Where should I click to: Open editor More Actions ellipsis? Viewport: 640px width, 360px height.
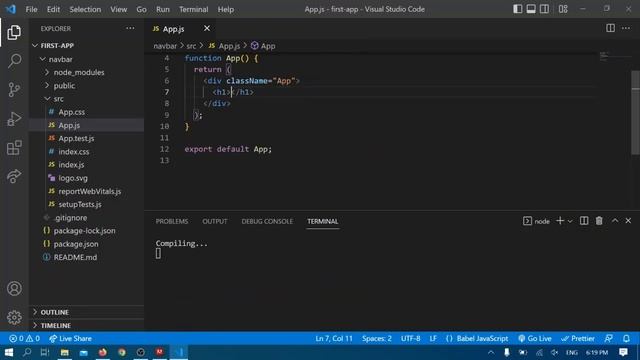626,28
